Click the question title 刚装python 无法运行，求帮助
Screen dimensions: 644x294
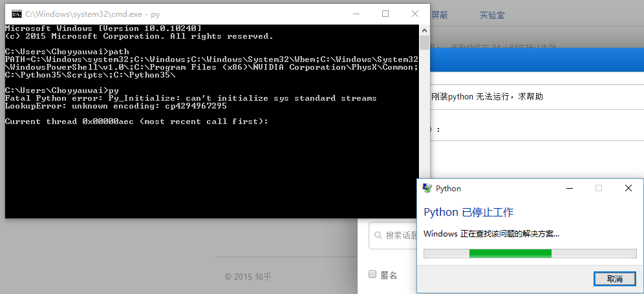click(487, 97)
